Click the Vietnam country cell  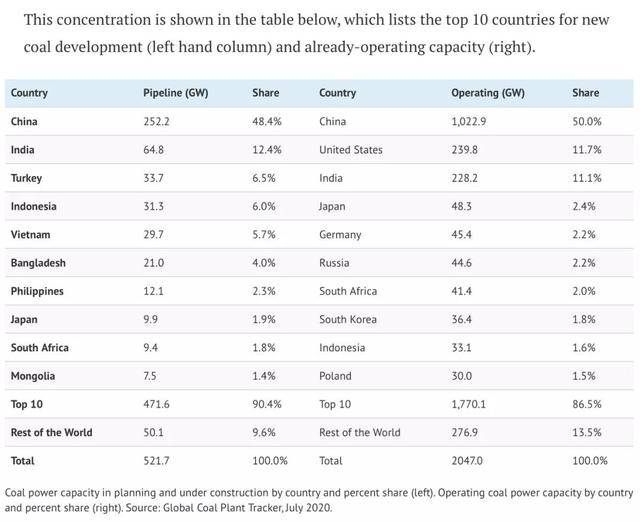tap(31, 234)
